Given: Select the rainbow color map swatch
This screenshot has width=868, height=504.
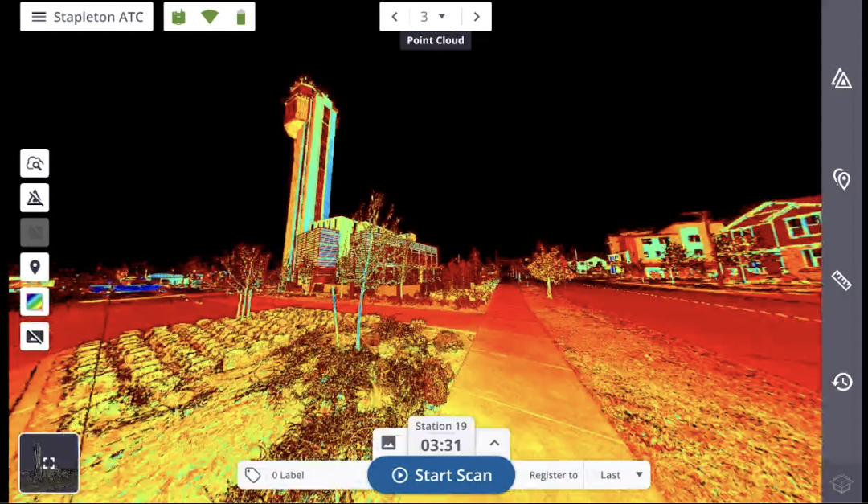Looking at the screenshot, I should pos(35,302).
